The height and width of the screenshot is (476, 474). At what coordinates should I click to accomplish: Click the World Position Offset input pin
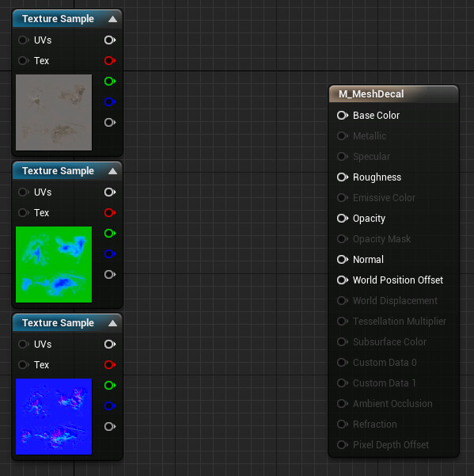pyautogui.click(x=343, y=280)
